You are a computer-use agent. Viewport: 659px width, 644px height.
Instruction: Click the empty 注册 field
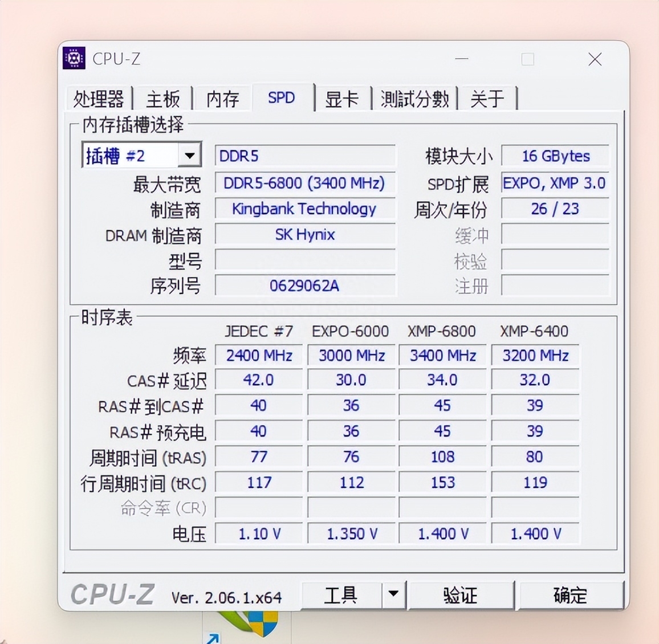[x=555, y=286]
